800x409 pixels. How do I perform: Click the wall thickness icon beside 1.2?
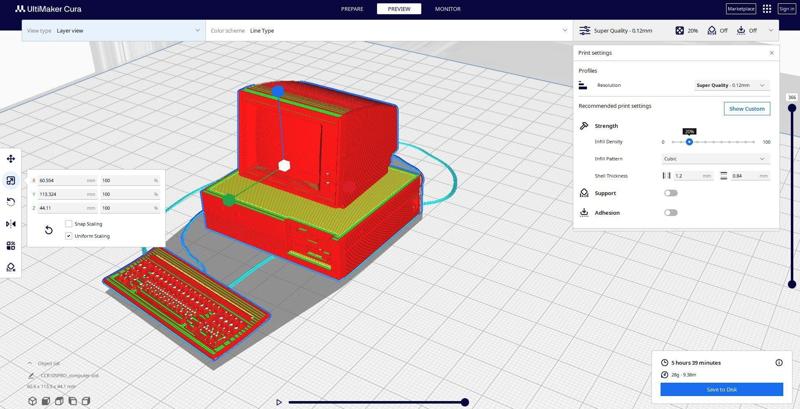coord(666,176)
